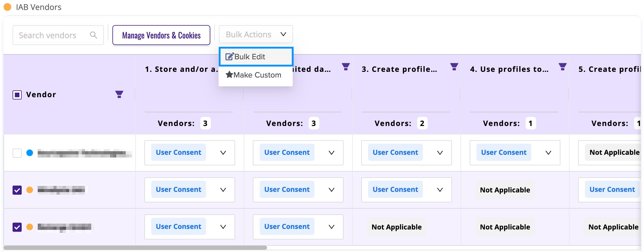The height and width of the screenshot is (252, 644).
Task: Open first vendor's Store and/or access dropdown
Action: point(189,153)
